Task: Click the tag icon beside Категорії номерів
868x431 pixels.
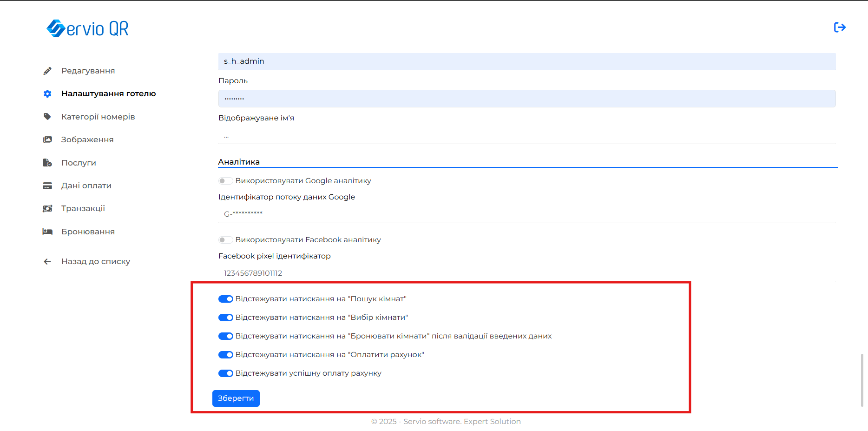Action: (47, 117)
